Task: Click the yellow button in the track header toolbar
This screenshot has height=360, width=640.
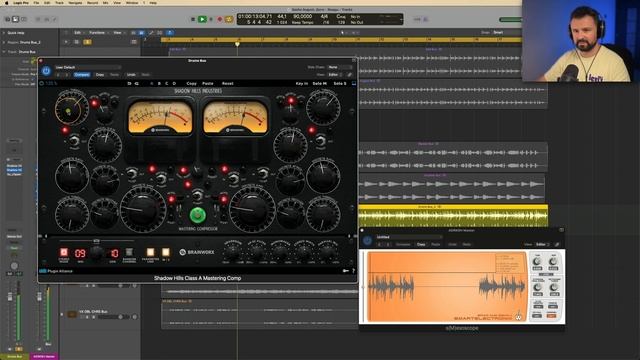Action: [87, 42]
